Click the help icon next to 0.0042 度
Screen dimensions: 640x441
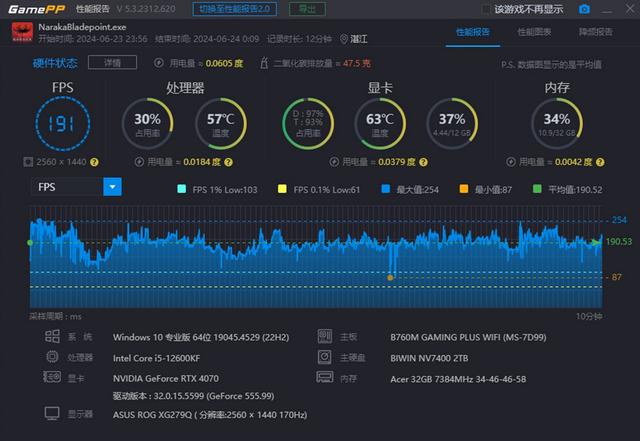(600, 162)
